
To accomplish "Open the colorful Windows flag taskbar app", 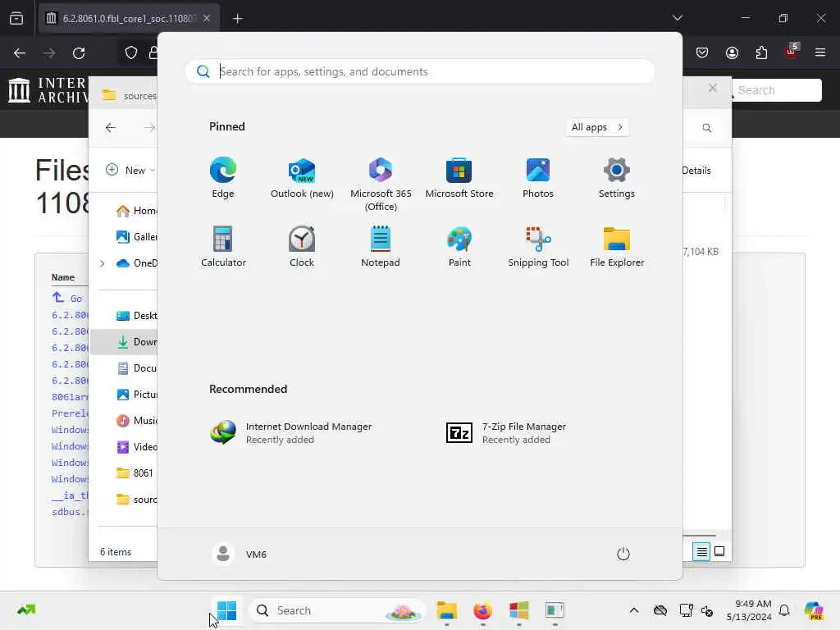I will coord(518,610).
